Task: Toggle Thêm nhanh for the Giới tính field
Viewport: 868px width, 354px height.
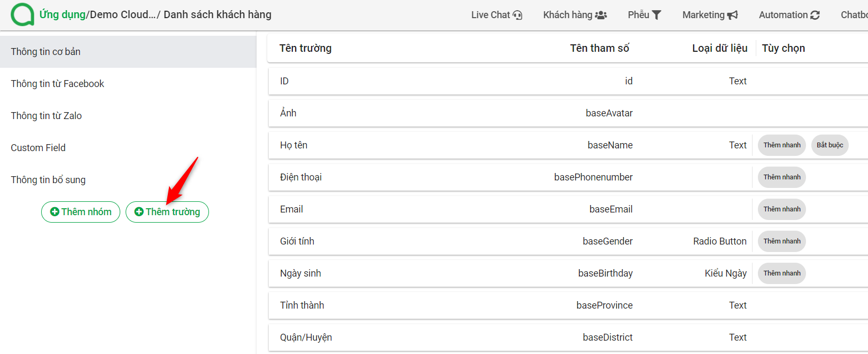Action: (x=782, y=241)
